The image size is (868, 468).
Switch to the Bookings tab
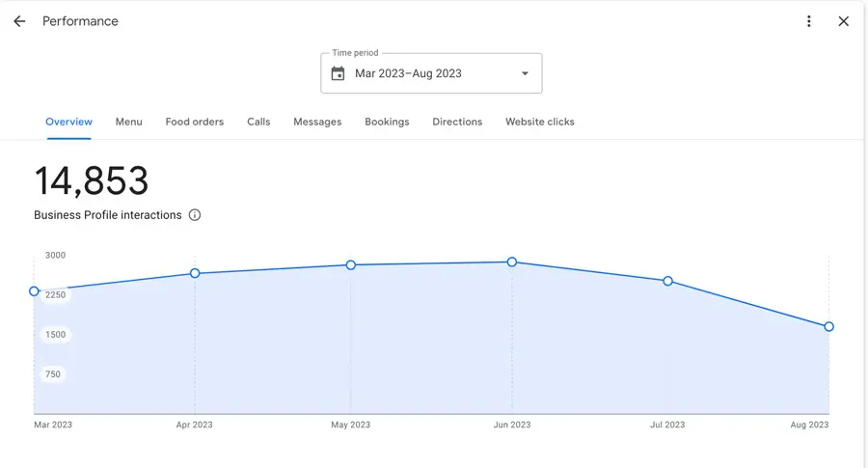click(x=387, y=122)
